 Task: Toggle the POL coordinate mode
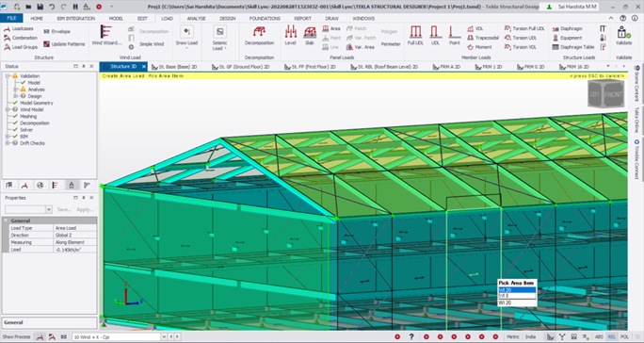[624, 336]
